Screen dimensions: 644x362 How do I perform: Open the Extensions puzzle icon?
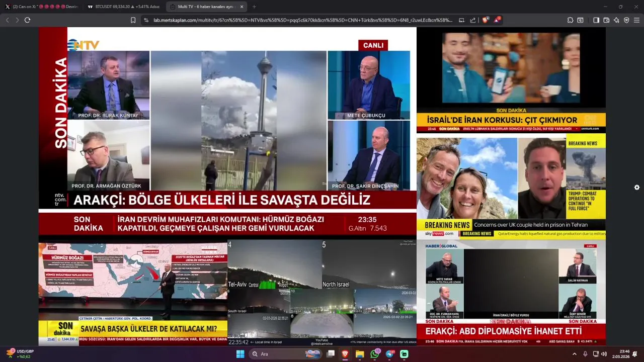570,20
